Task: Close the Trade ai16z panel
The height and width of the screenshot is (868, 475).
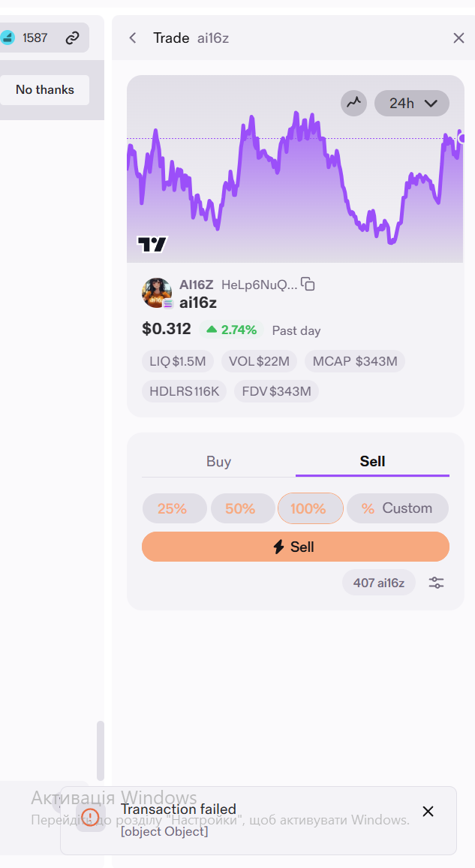Action: [458, 38]
